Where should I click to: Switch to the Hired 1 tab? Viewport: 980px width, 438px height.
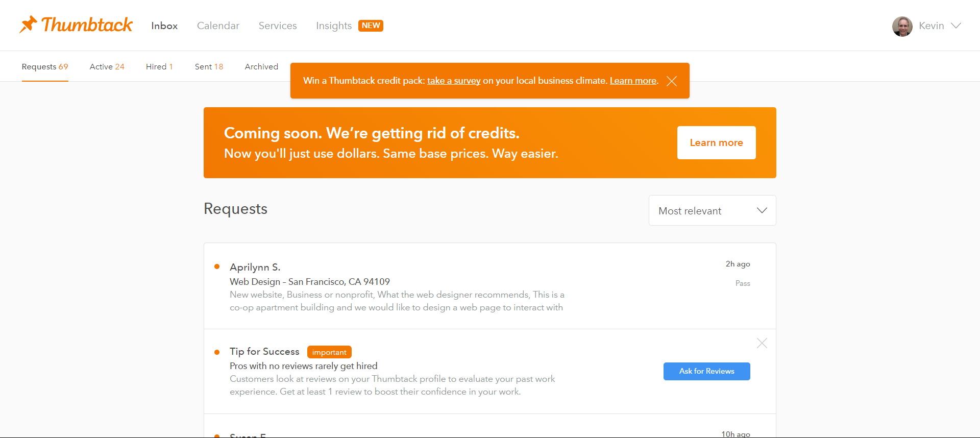[x=159, y=67]
